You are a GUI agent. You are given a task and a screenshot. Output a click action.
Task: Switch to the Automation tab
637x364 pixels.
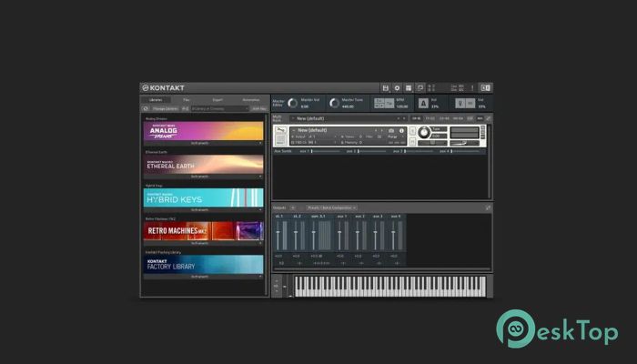click(x=251, y=99)
